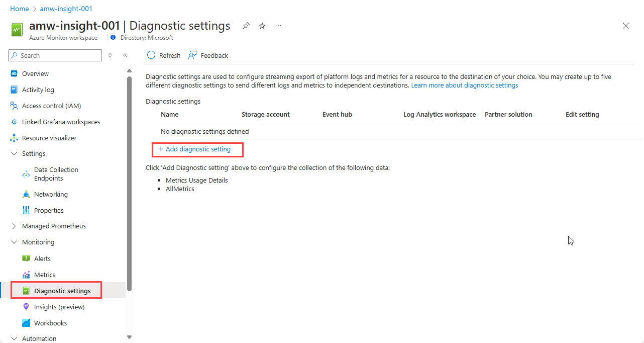
Task: Click the Refresh icon in the toolbar
Action: pyautogui.click(x=151, y=55)
